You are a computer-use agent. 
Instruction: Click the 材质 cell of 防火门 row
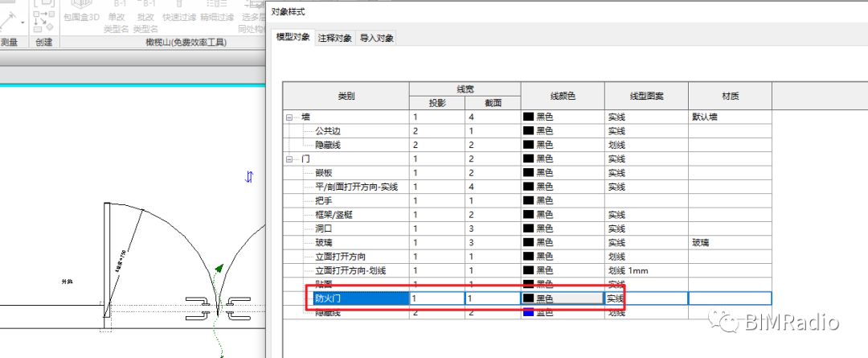point(730,298)
